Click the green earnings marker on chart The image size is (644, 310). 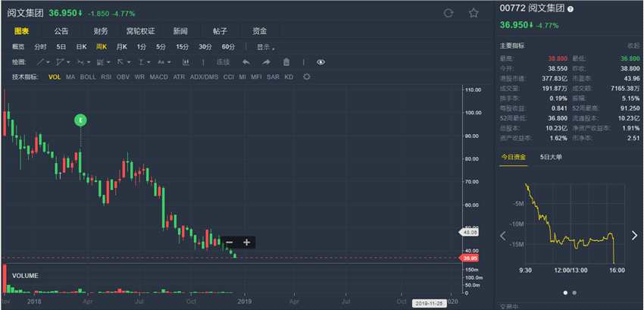[80, 120]
